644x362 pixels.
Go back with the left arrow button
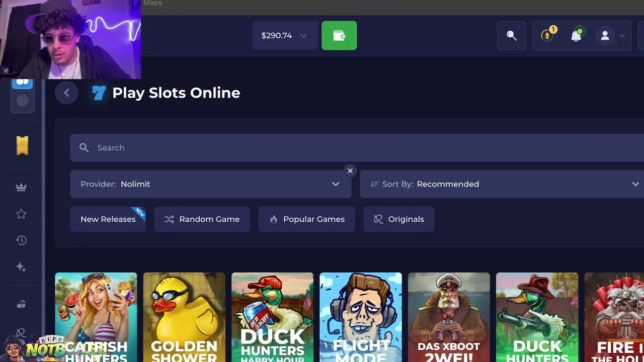[x=66, y=93]
